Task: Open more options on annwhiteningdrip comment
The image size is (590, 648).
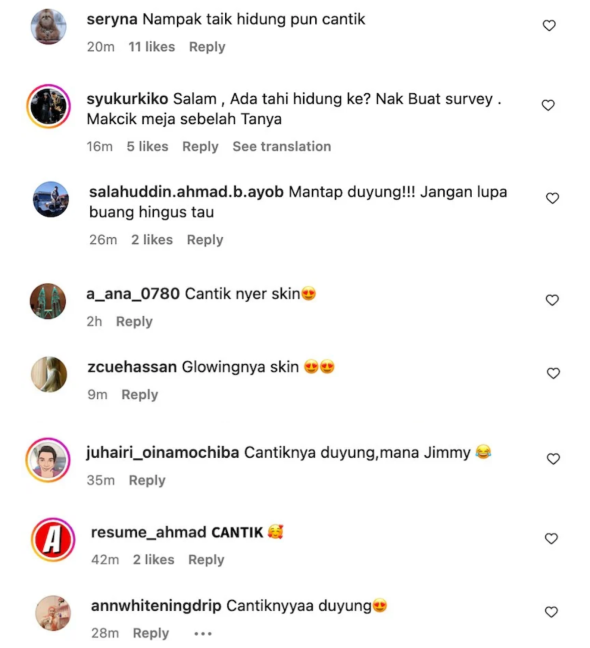Action: pyautogui.click(x=203, y=634)
